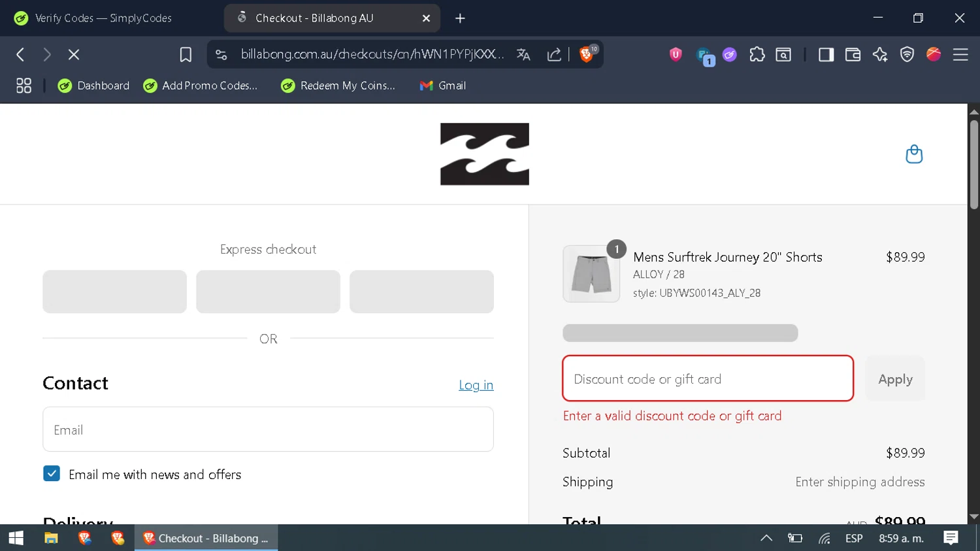Screen dimensions: 980x551
Task: Click the first express checkout button placeholder
Action: (x=115, y=292)
